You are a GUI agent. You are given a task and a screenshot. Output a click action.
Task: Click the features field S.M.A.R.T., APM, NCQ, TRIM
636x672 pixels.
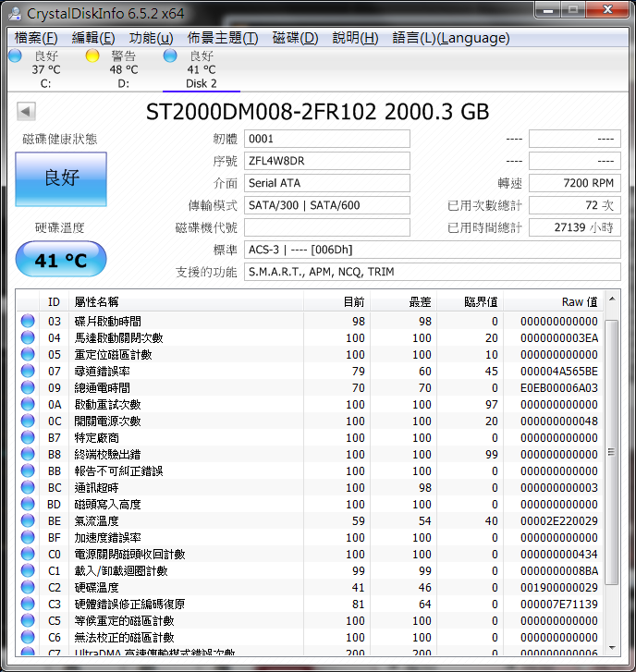(433, 272)
